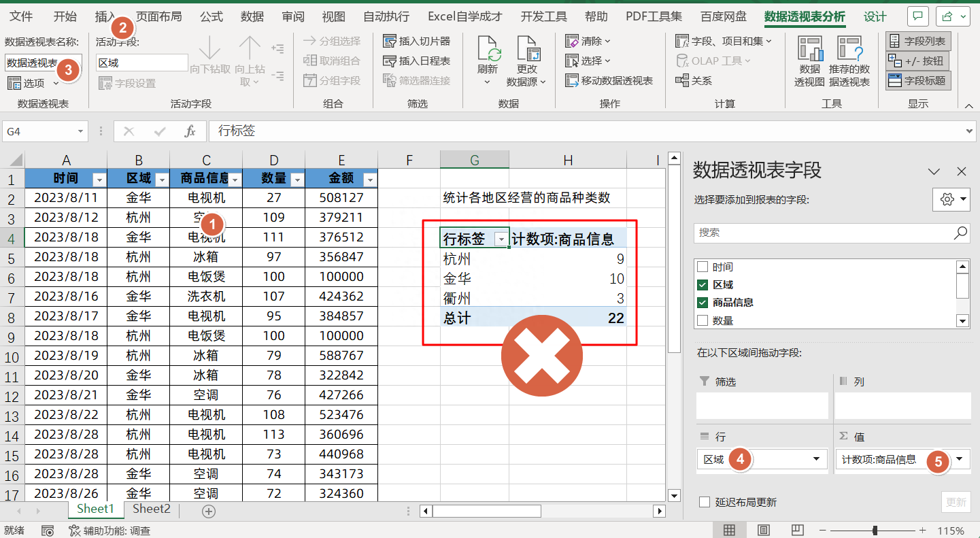Open the 行标签 filter dropdown
980x538 pixels.
coord(501,239)
